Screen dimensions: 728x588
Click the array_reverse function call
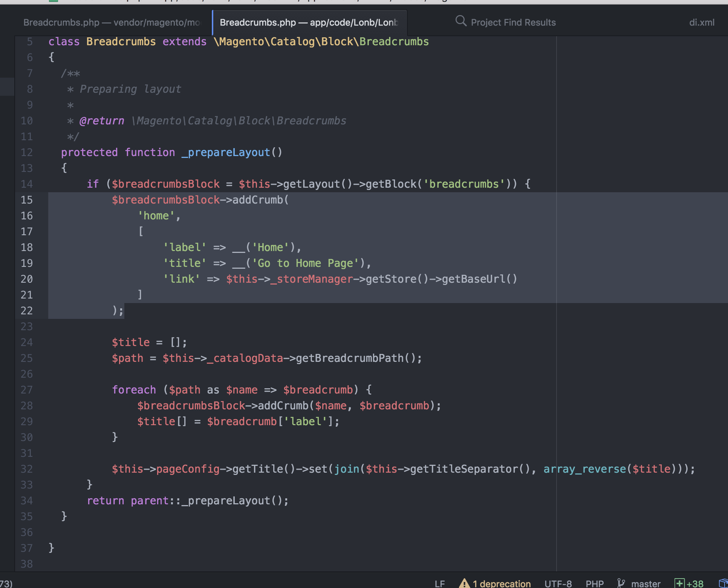(x=584, y=469)
